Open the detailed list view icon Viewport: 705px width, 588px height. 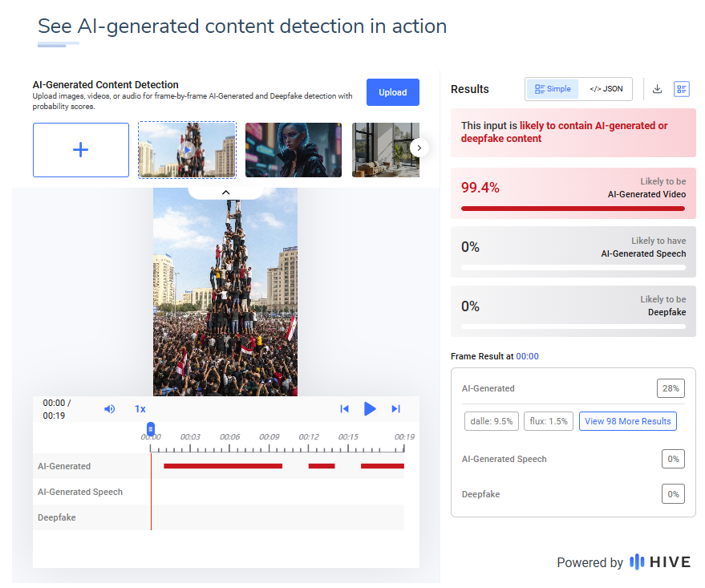pos(681,89)
